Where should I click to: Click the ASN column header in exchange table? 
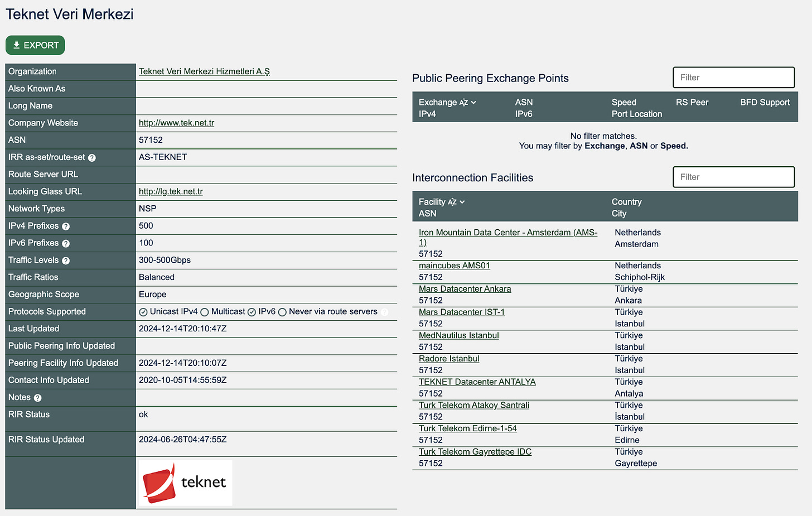[x=524, y=103]
